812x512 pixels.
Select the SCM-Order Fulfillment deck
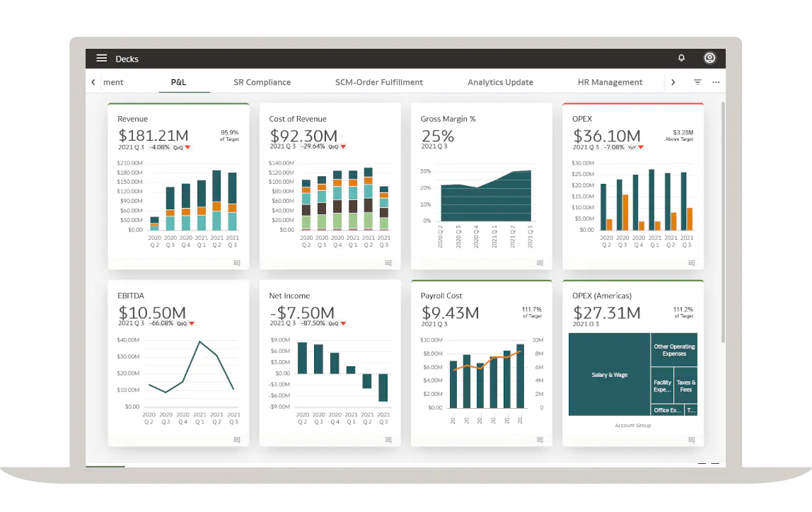pos(379,82)
